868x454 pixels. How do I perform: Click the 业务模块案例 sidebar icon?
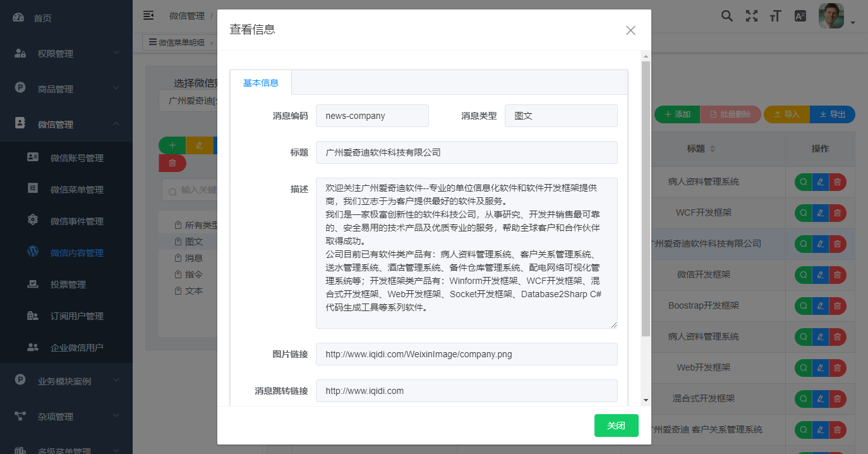(20, 380)
